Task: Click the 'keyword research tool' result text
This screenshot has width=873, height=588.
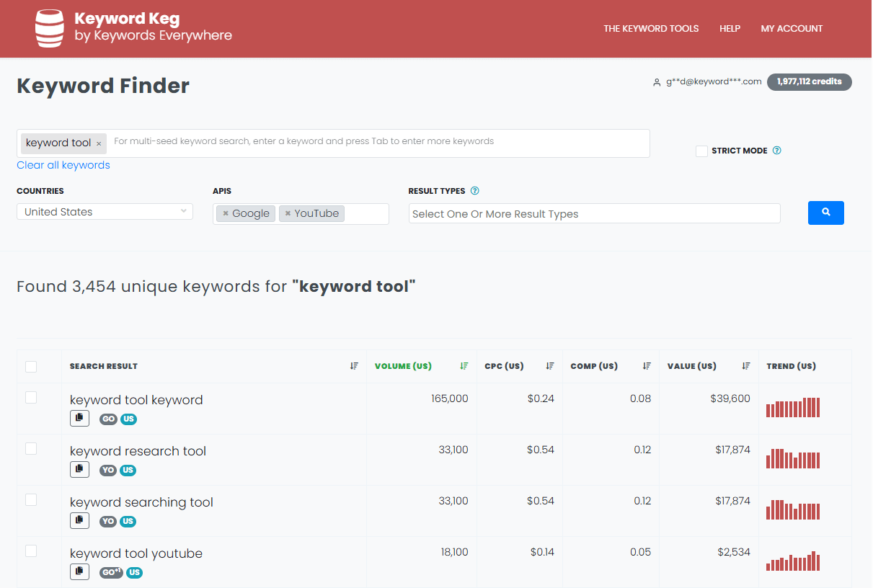Action: pyautogui.click(x=138, y=451)
